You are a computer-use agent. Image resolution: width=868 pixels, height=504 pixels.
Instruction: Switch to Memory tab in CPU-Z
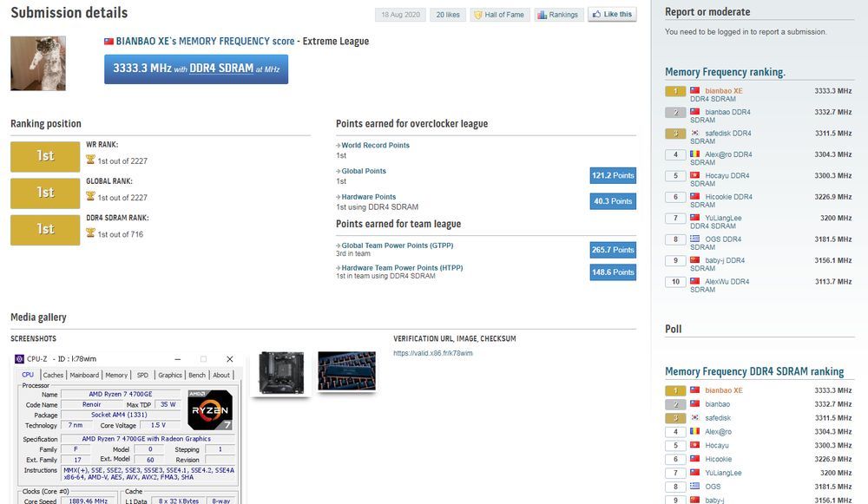(116, 375)
